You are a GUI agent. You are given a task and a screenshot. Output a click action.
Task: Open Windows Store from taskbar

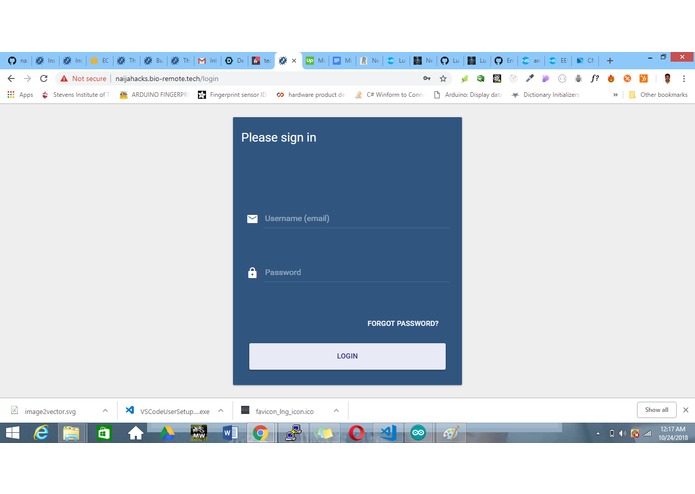click(x=103, y=433)
